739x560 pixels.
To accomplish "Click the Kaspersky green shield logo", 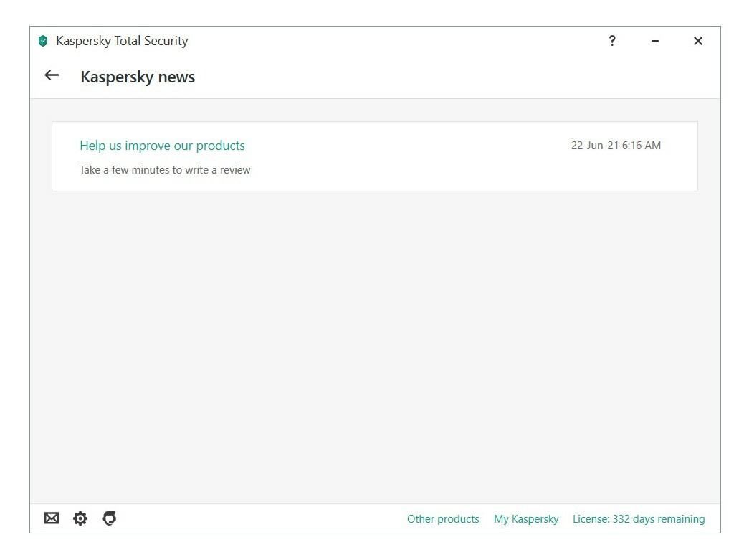I will click(x=43, y=41).
